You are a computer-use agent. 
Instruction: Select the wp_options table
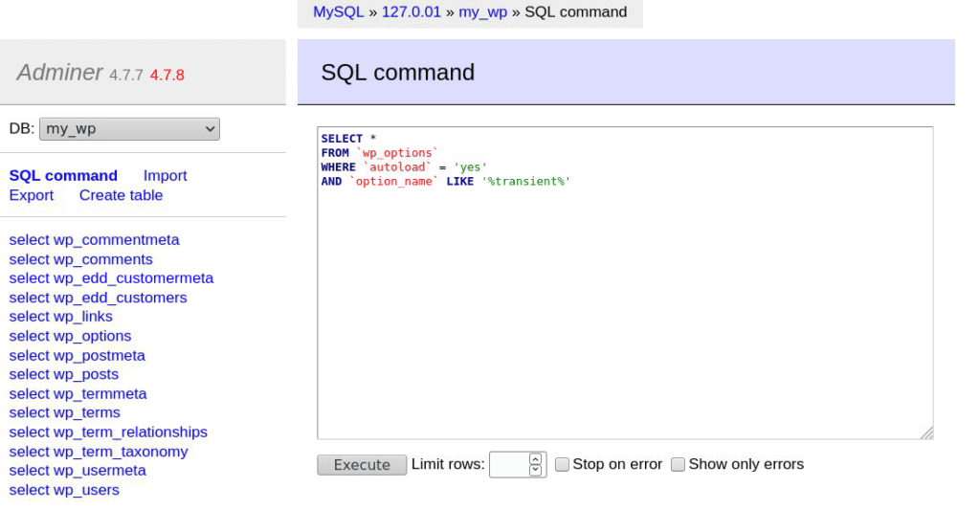click(70, 336)
